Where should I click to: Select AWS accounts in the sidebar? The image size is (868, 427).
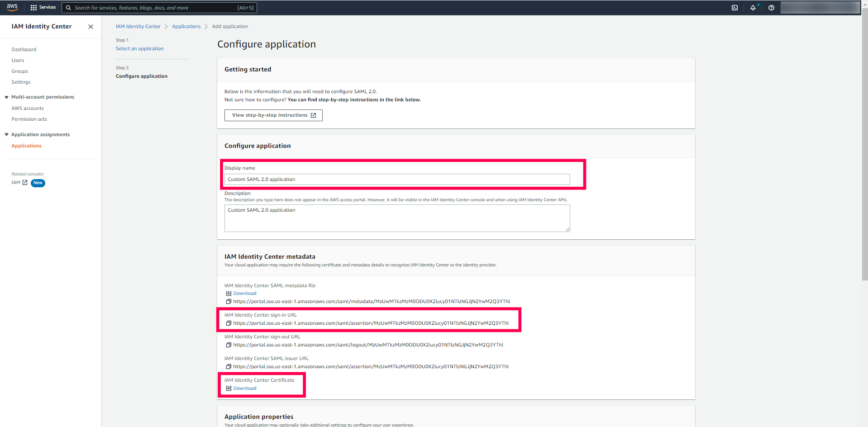click(x=28, y=109)
